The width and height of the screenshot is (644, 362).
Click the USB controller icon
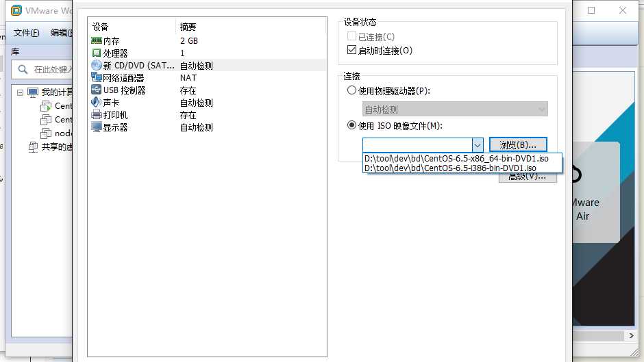tap(97, 90)
